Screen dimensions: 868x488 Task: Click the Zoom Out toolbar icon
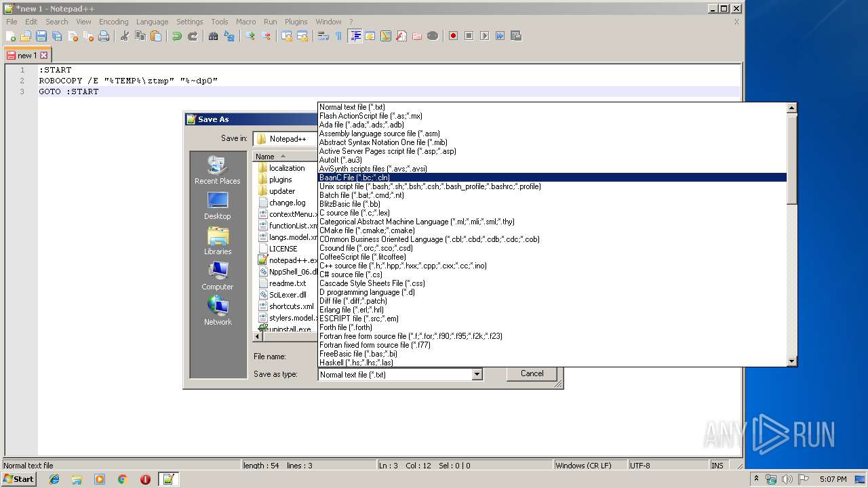point(266,36)
